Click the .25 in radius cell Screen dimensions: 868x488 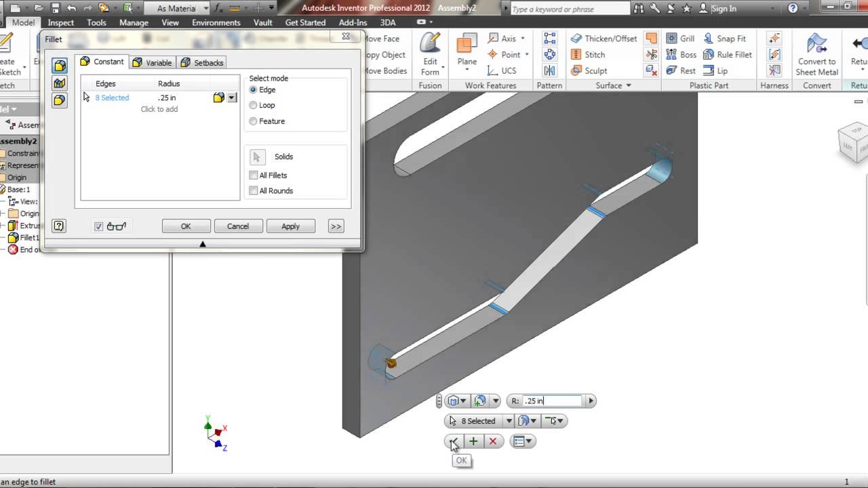click(167, 98)
